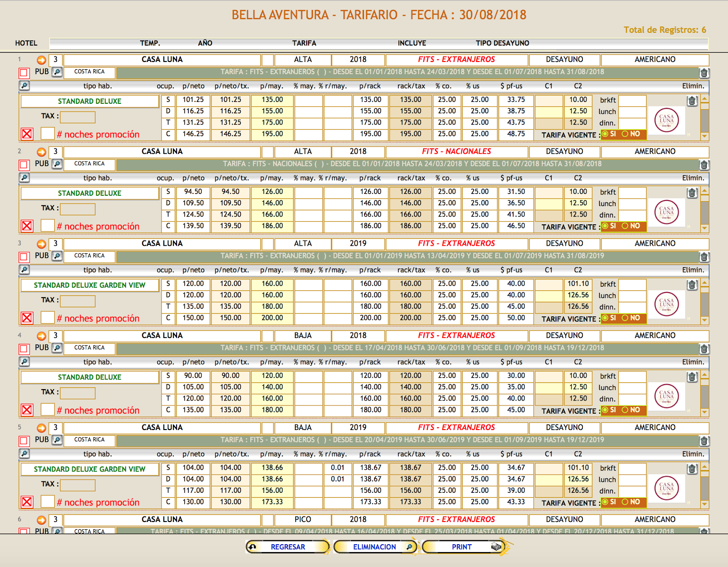Toggle the red X checkbox in record 4 BAJA 2018
This screenshot has height=567, width=728.
point(27,410)
